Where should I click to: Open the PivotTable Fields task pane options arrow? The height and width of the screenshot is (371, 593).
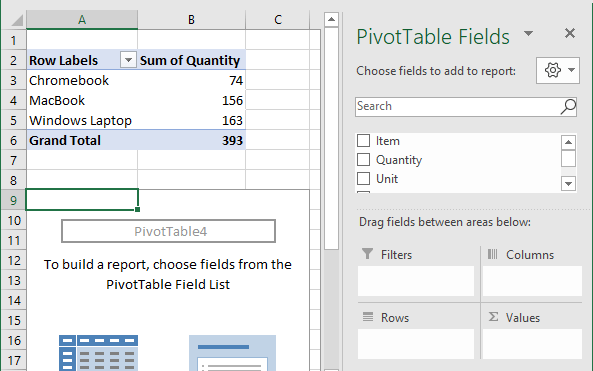(528, 33)
